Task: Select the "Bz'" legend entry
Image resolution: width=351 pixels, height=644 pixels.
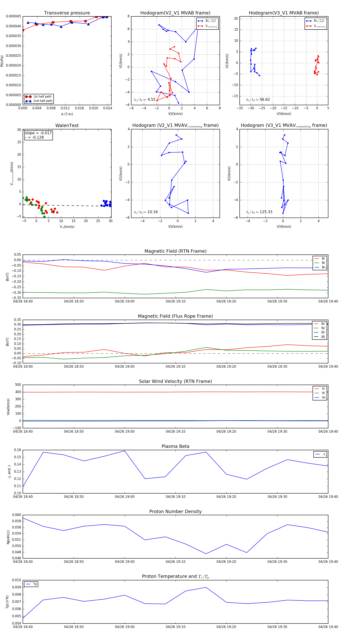Action: pyautogui.click(x=320, y=333)
